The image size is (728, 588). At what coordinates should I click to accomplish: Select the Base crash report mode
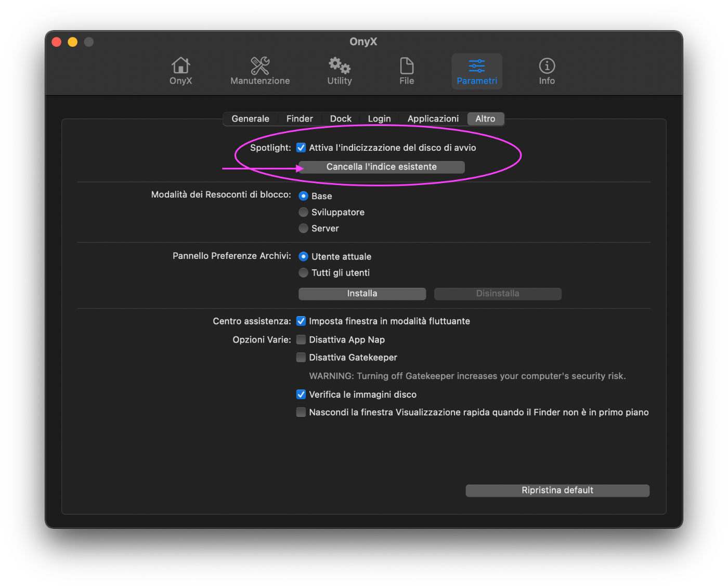(x=304, y=196)
